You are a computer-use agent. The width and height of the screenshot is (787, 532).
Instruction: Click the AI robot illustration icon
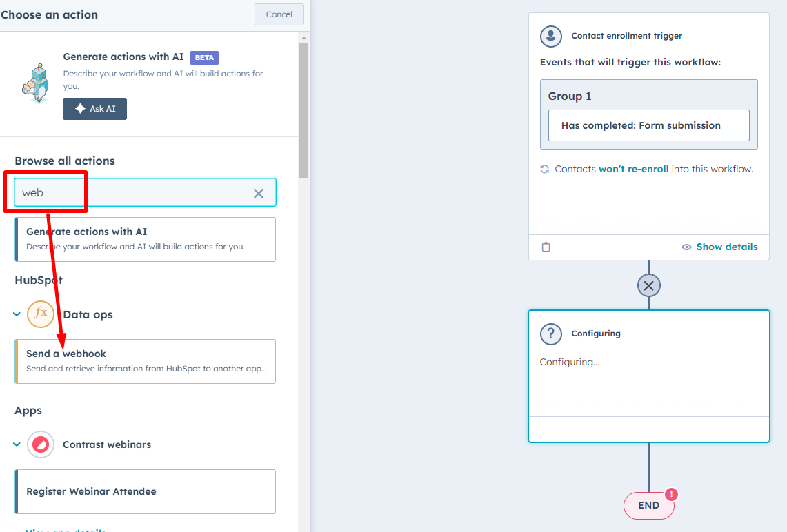[x=36, y=83]
